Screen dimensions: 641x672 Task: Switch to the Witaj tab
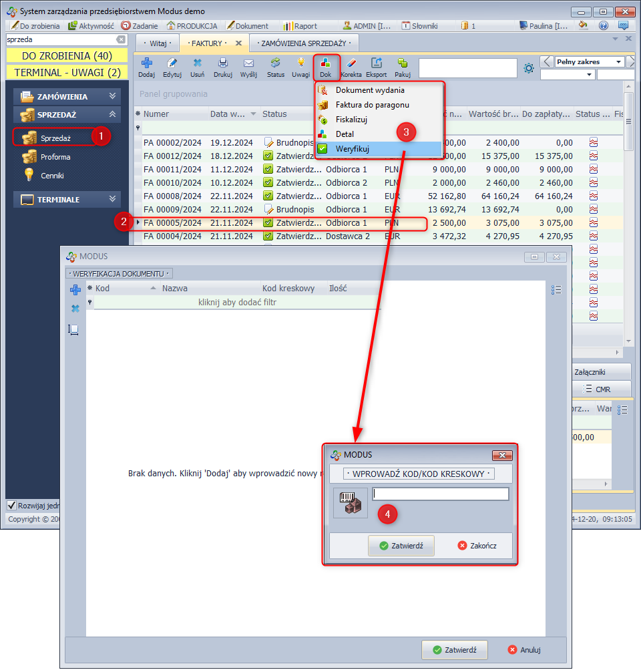(x=158, y=43)
